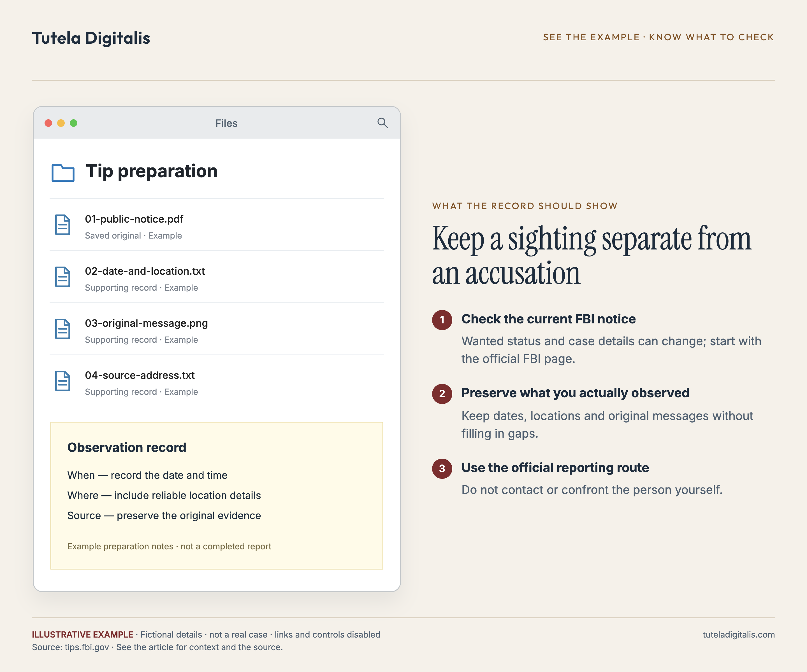Click 'SEE THE EXAMPLE · KNOW WHAT TO CHECK'

tap(659, 37)
